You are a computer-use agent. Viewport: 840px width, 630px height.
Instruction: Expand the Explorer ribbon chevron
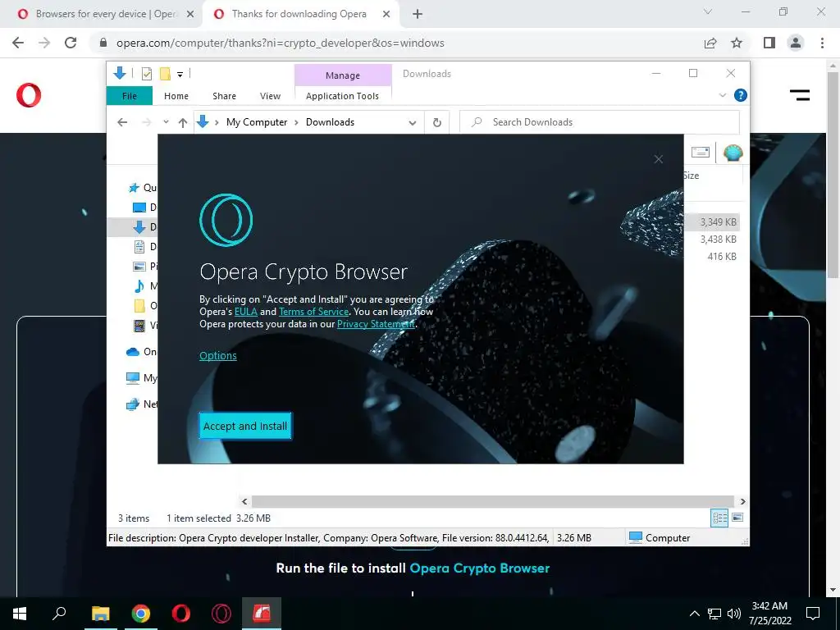click(723, 95)
